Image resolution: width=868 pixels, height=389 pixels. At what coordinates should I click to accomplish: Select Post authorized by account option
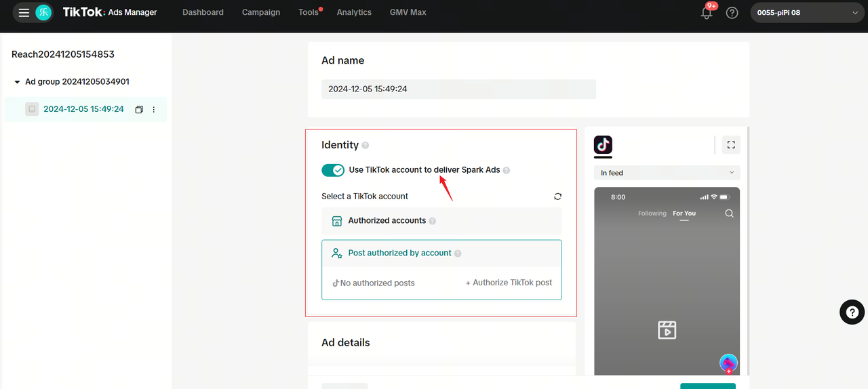coord(441,253)
